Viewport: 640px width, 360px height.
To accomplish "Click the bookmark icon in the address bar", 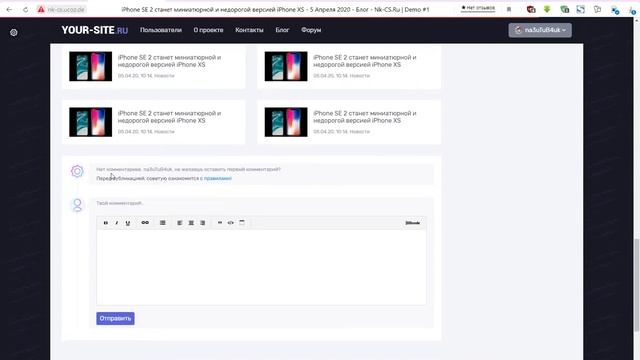I will [x=509, y=9].
